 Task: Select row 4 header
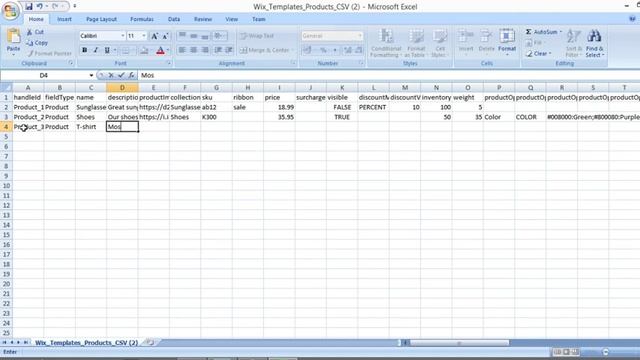[6, 127]
